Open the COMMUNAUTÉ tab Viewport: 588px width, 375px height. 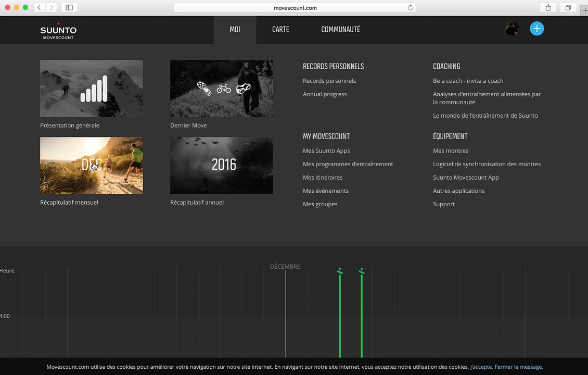[340, 30]
